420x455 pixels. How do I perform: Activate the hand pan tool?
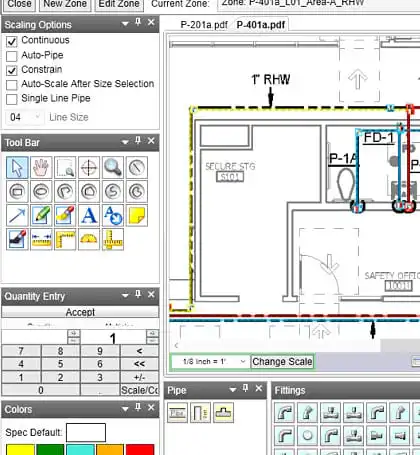click(41, 167)
